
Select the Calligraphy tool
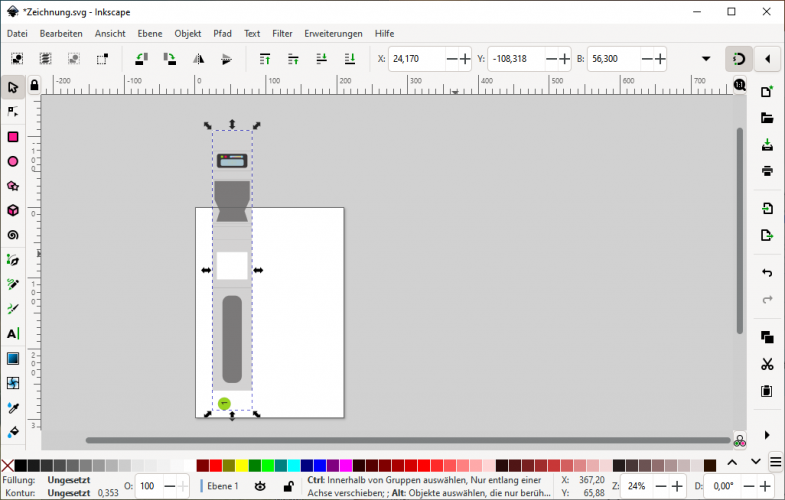(x=13, y=309)
